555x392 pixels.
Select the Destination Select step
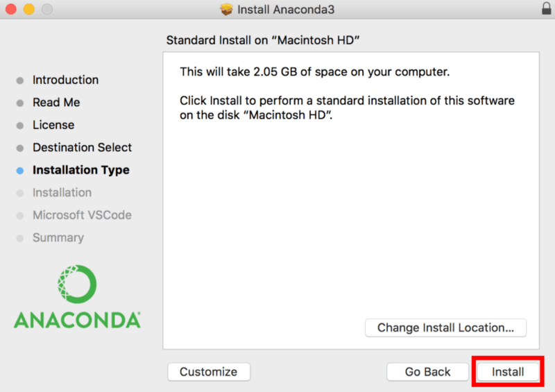point(82,147)
